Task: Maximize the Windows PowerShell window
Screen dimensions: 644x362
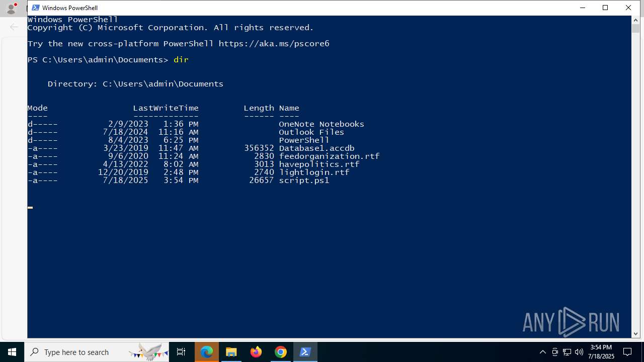Action: 605,8
